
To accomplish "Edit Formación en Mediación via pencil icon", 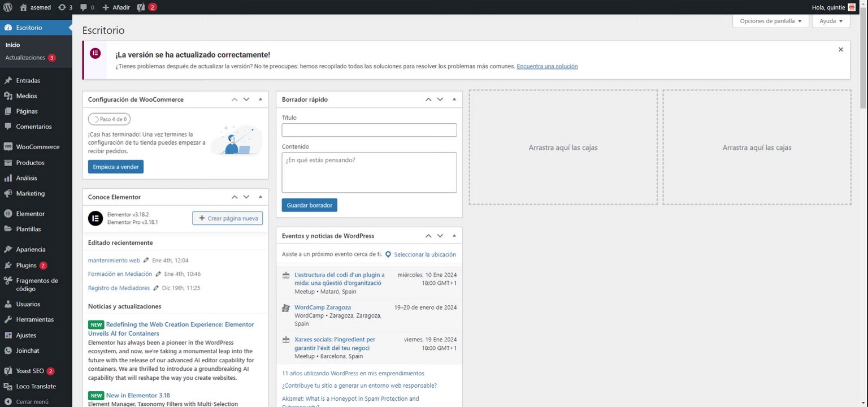I will click(x=158, y=274).
